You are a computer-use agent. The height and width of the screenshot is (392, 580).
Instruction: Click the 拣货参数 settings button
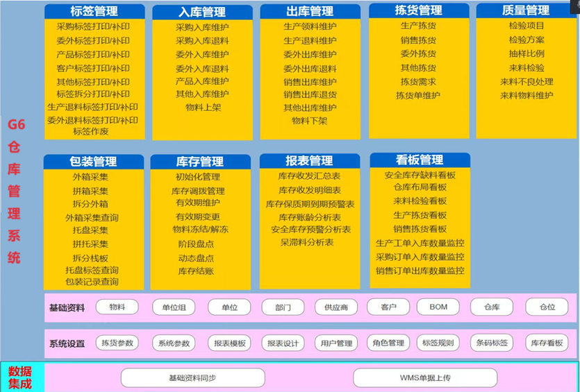pyautogui.click(x=117, y=343)
